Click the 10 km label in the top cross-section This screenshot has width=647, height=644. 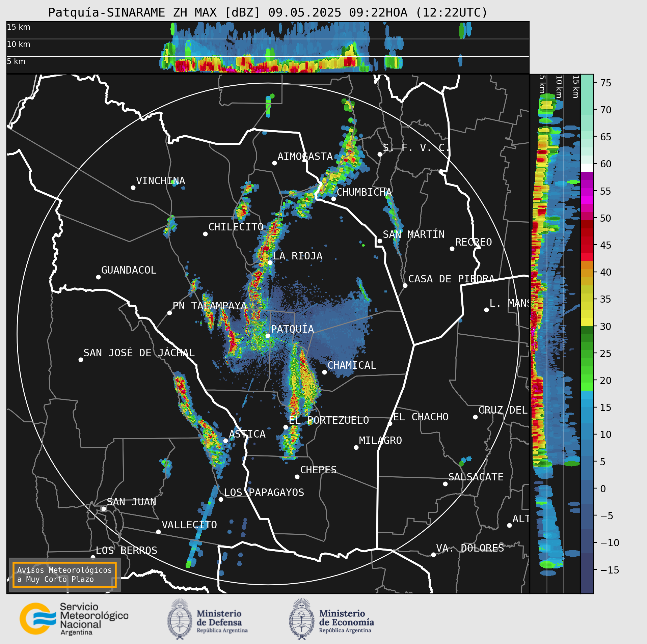click(x=19, y=44)
